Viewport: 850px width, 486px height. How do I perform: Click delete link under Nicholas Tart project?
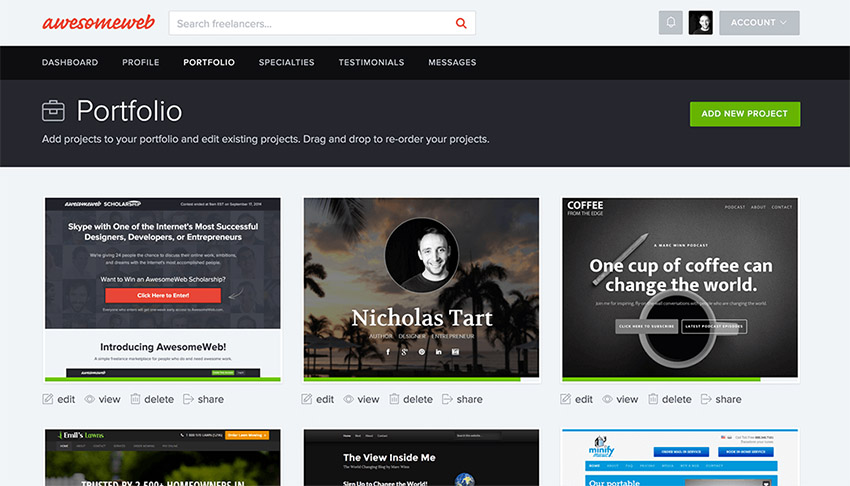tap(418, 399)
